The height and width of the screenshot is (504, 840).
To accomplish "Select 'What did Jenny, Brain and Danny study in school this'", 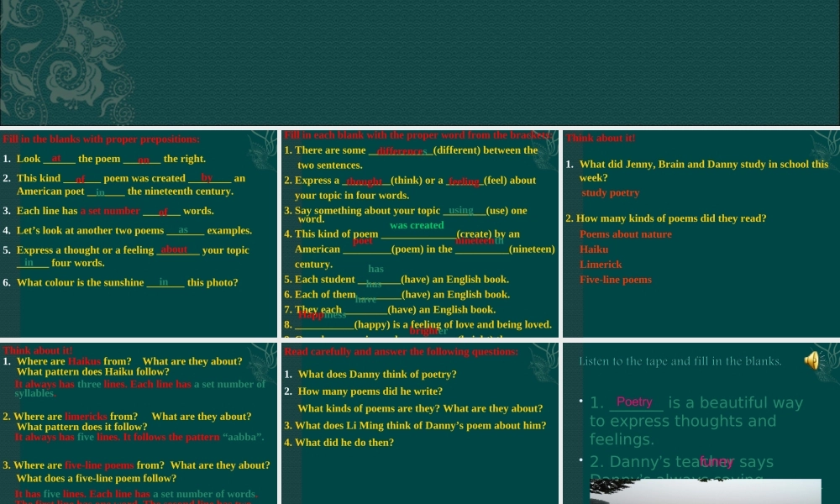I will (704, 165).
